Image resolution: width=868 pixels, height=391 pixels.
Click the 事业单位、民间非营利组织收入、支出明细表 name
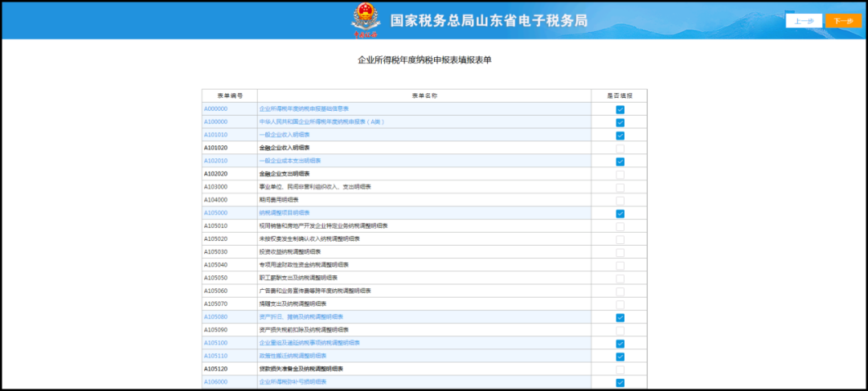coord(315,186)
